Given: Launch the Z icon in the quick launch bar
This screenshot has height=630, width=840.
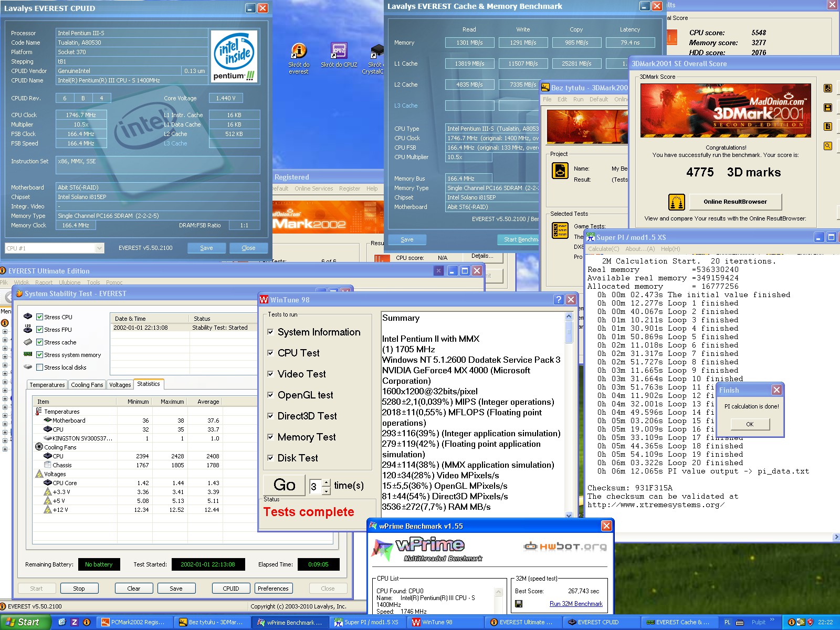Looking at the screenshot, I should 74,622.
